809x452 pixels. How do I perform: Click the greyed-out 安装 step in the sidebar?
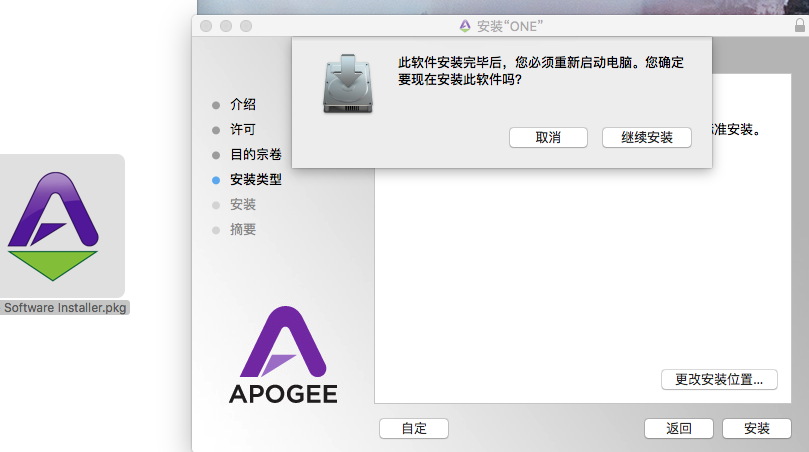tap(243, 204)
